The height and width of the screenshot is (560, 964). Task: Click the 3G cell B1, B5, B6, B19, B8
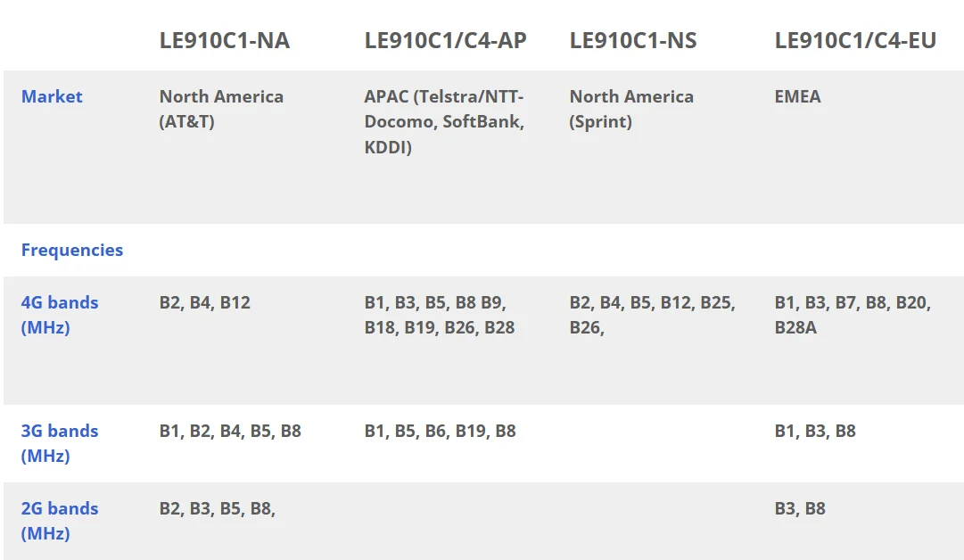point(440,431)
